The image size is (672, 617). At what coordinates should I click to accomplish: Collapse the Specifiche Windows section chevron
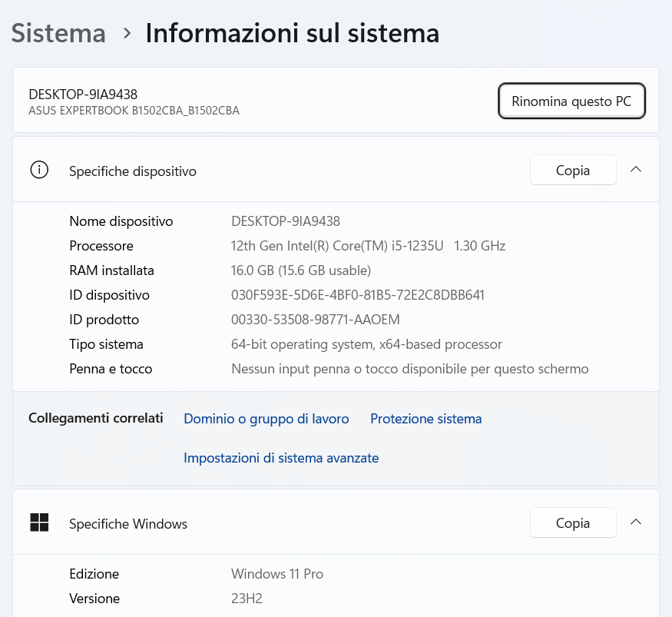click(x=636, y=522)
